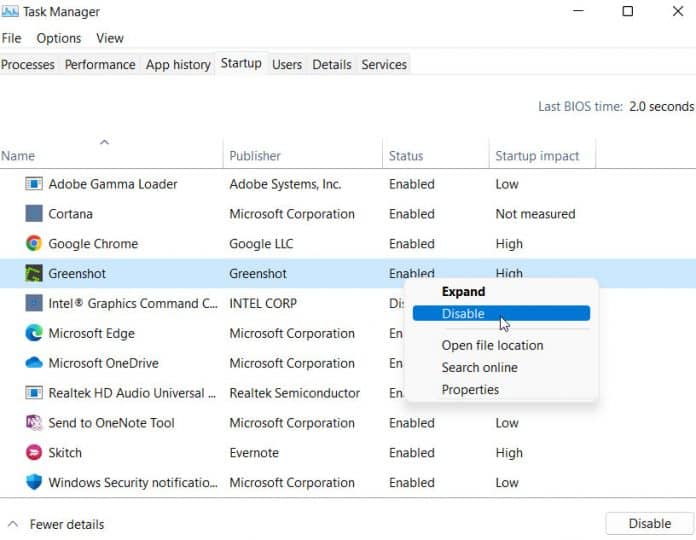Image resolution: width=696 pixels, height=540 pixels.
Task: Sort by Startup impact column
Action: tap(536, 156)
